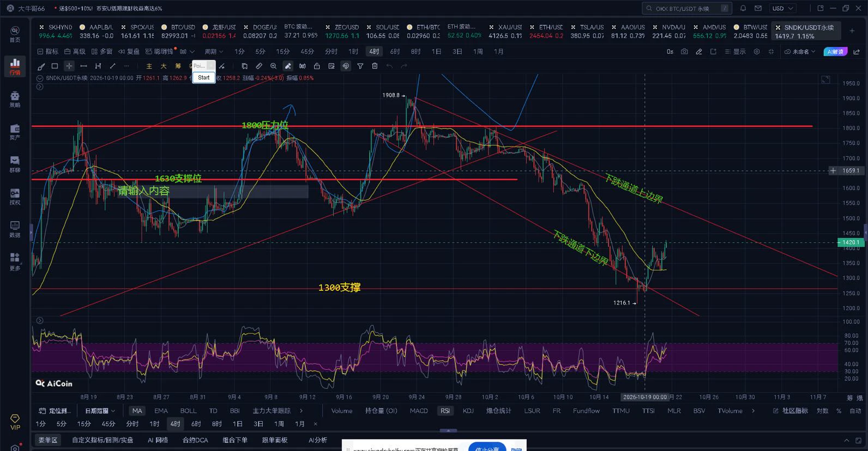Open the USD currency dropdown
868x451 pixels.
783,8
